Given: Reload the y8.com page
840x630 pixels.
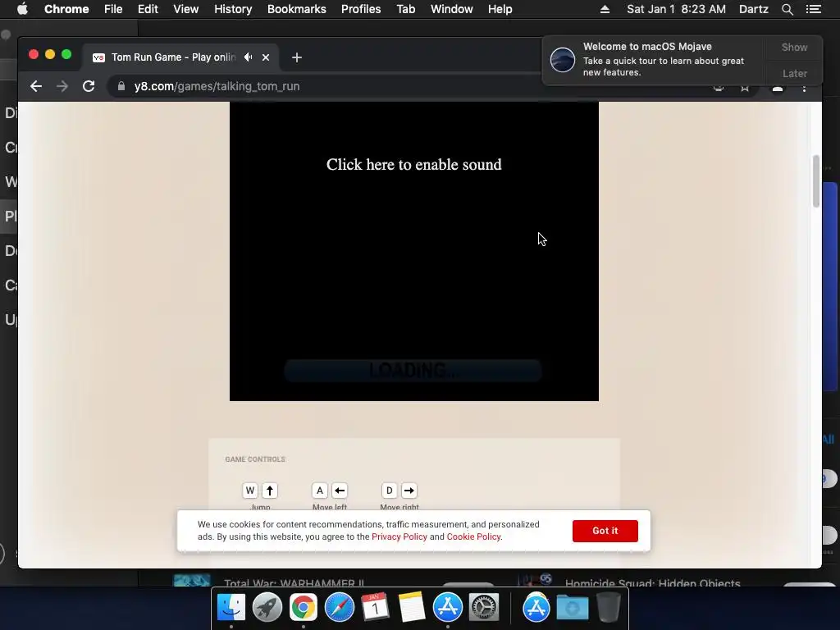Looking at the screenshot, I should (89, 86).
